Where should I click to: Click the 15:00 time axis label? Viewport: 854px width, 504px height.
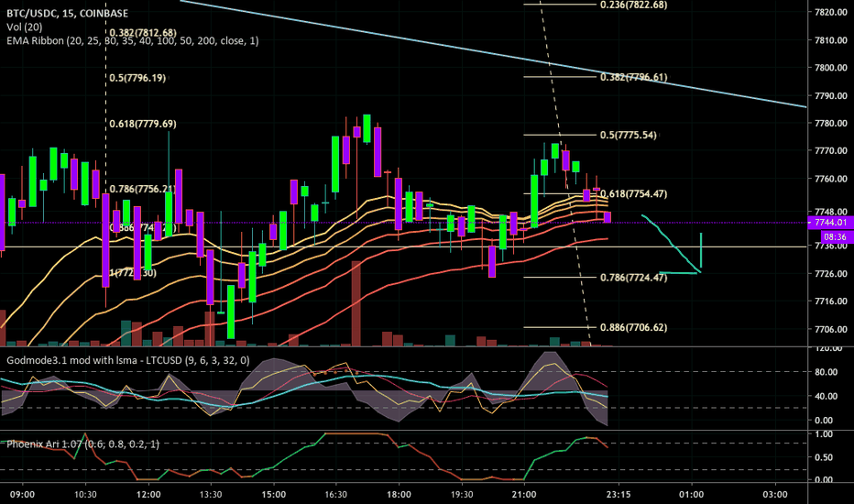(x=273, y=495)
